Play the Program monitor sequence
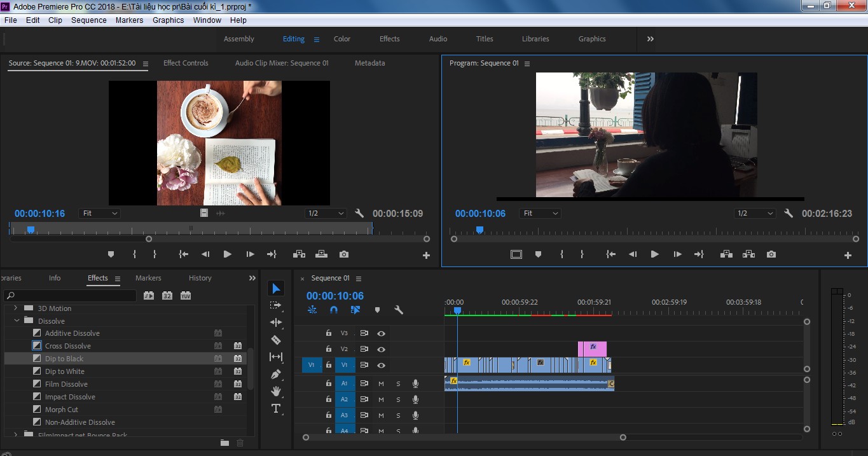 (654, 254)
